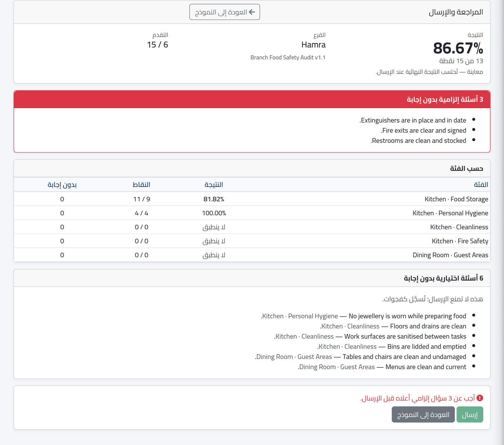Click the 4 / 4 points cell
This screenshot has width=504, height=445.
(x=141, y=213)
